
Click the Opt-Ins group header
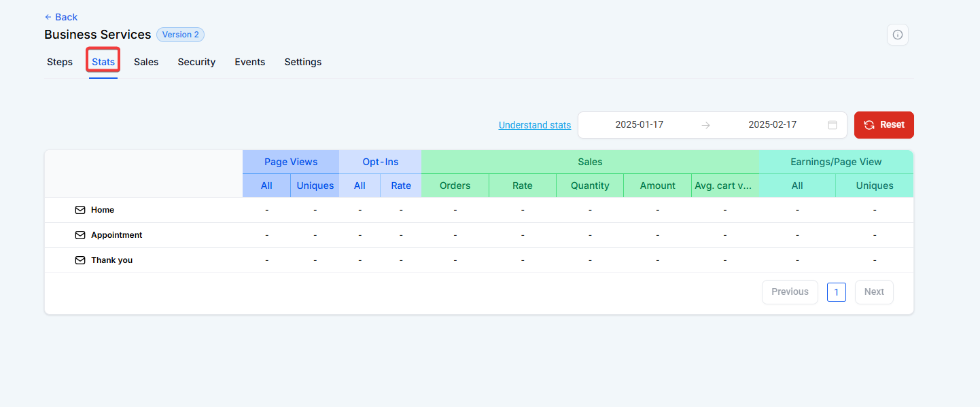(381, 162)
